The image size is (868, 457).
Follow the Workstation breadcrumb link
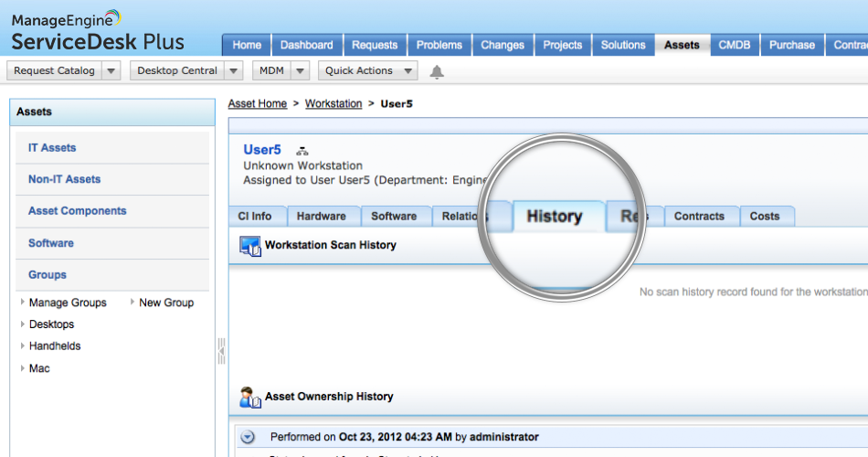pos(333,103)
